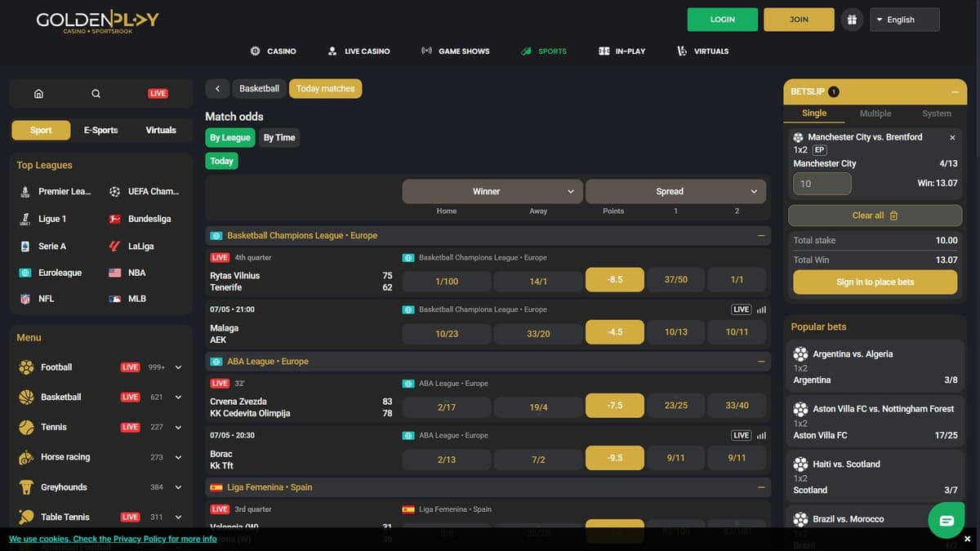
Task: Collapse the Basketball Champions League section
Action: pyautogui.click(x=761, y=235)
